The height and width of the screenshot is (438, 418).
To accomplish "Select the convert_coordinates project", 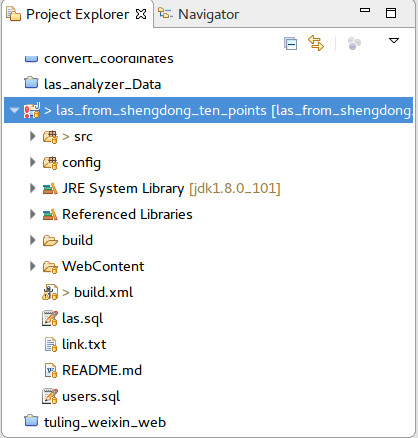I will (109, 59).
